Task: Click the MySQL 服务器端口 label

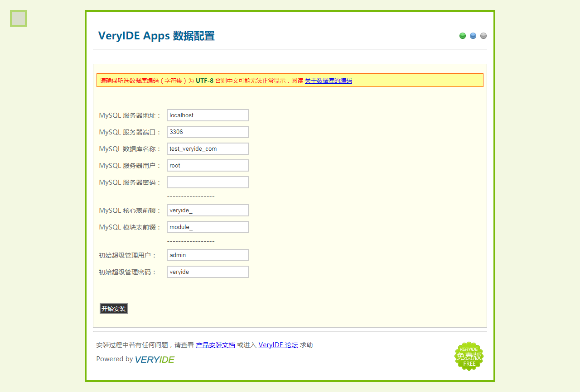Action: 130,132
